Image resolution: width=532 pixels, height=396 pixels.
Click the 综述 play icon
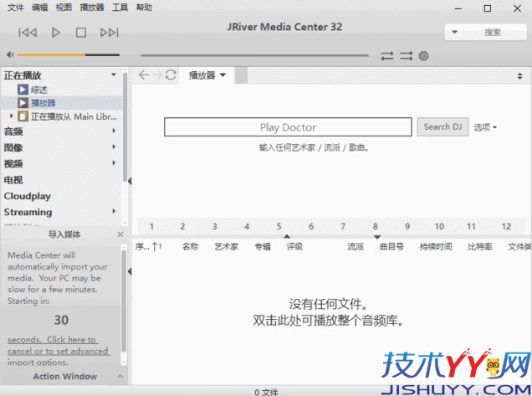(x=23, y=90)
